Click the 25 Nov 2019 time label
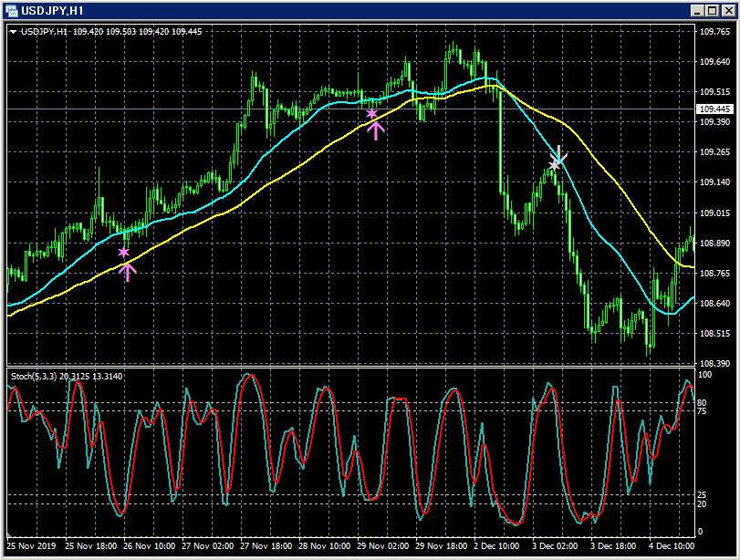The image size is (740, 560). point(31,545)
